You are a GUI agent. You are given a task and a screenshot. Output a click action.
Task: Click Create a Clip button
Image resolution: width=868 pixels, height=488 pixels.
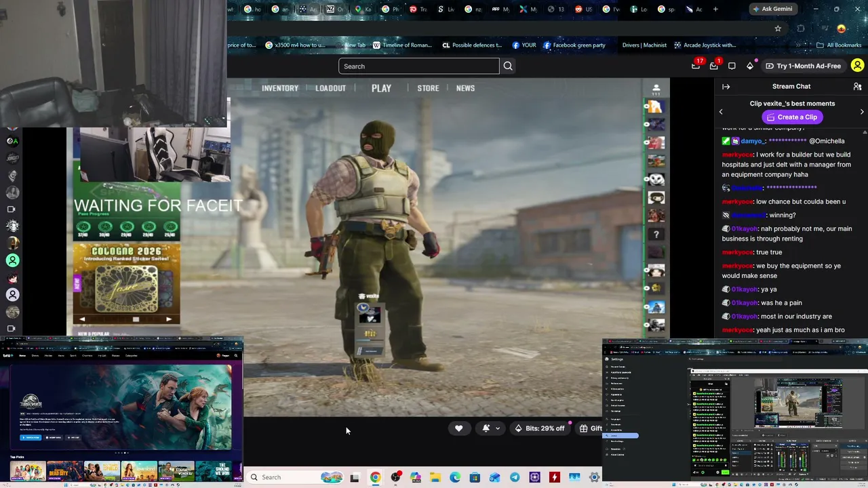point(791,117)
